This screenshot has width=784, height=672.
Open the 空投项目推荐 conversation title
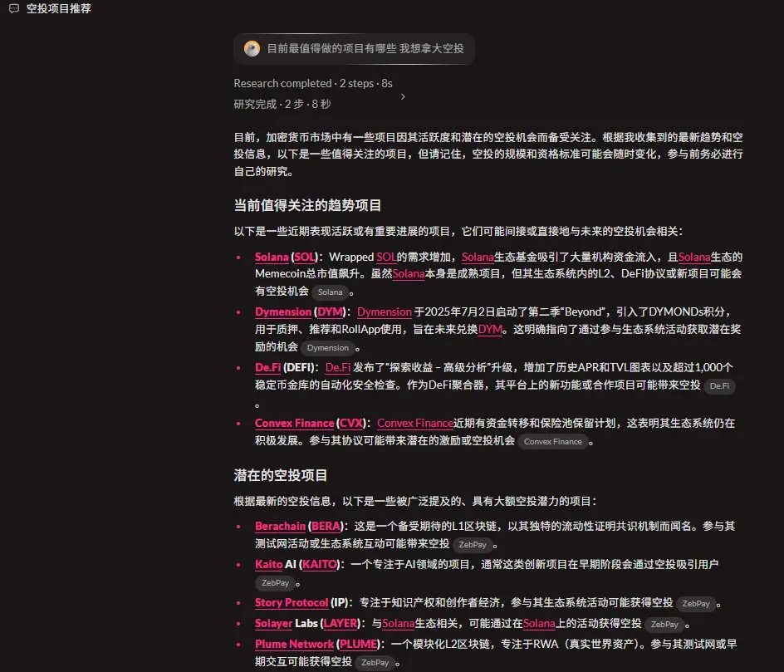[x=58, y=8]
